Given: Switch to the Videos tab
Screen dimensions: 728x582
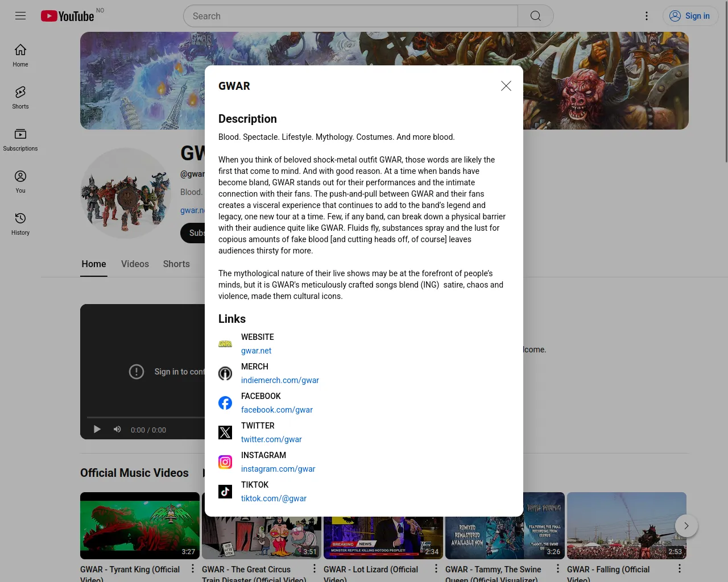Looking at the screenshot, I should [135, 264].
